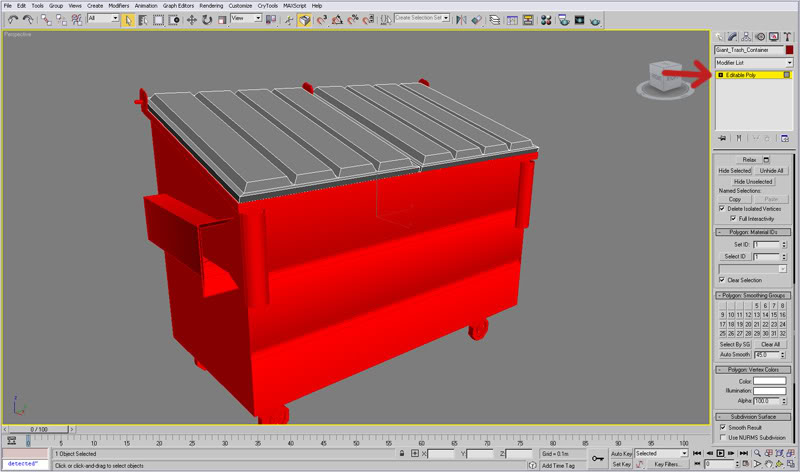This screenshot has width=800, height=472.
Task: Click the Align tool icon
Action: [x=477, y=20]
